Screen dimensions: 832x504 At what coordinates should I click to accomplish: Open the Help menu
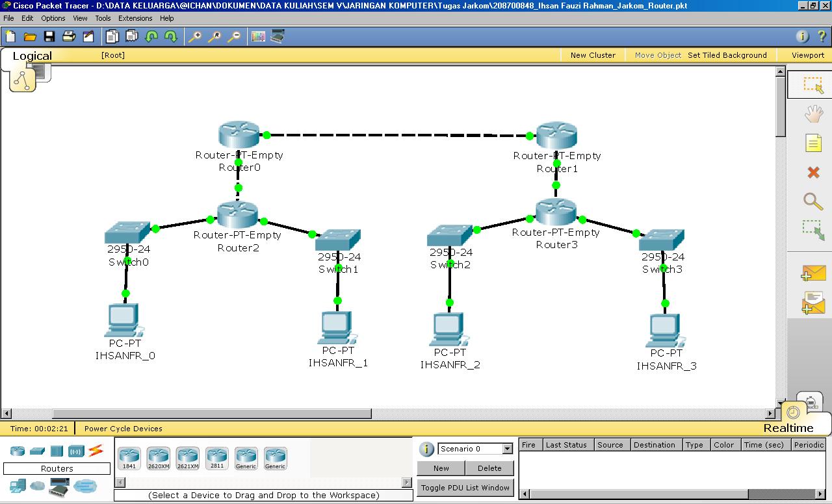(x=166, y=18)
